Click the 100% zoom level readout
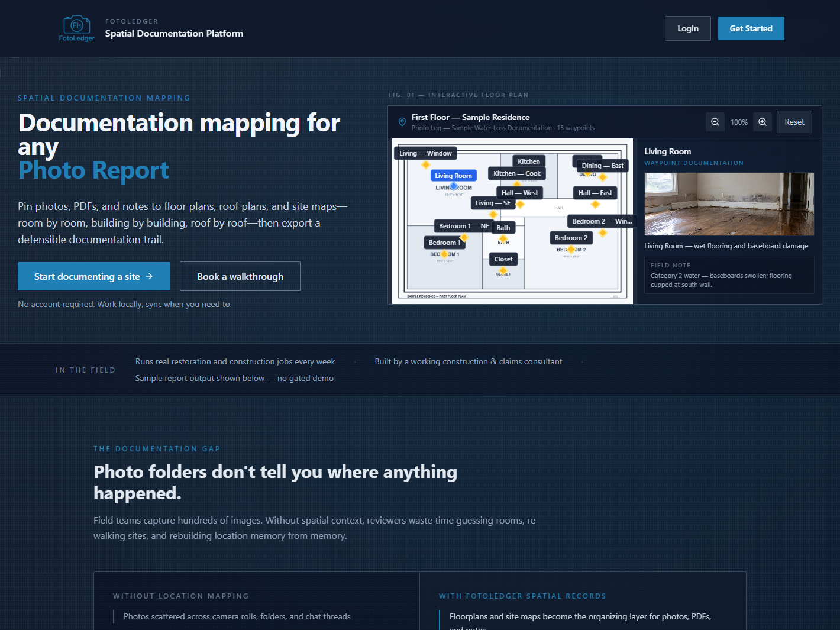Image resolution: width=840 pixels, height=630 pixels. [739, 122]
